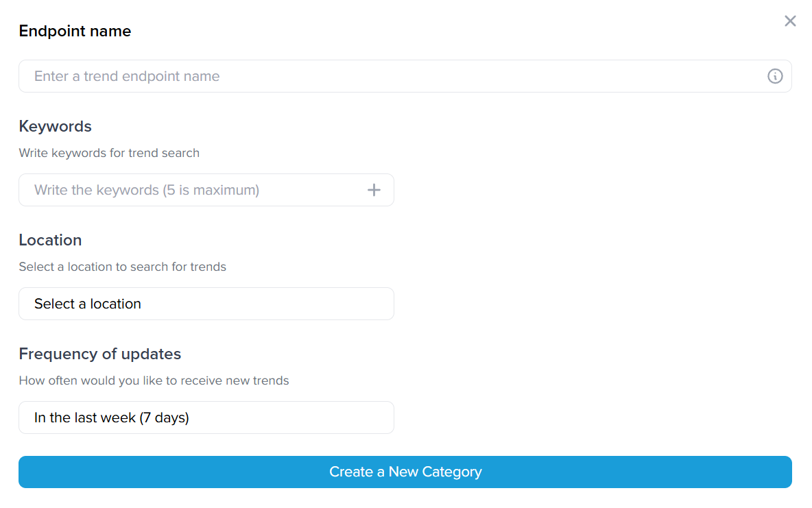Viewport: 812px width, 508px height.
Task: Select the Endpoint name heading
Action: (75, 31)
